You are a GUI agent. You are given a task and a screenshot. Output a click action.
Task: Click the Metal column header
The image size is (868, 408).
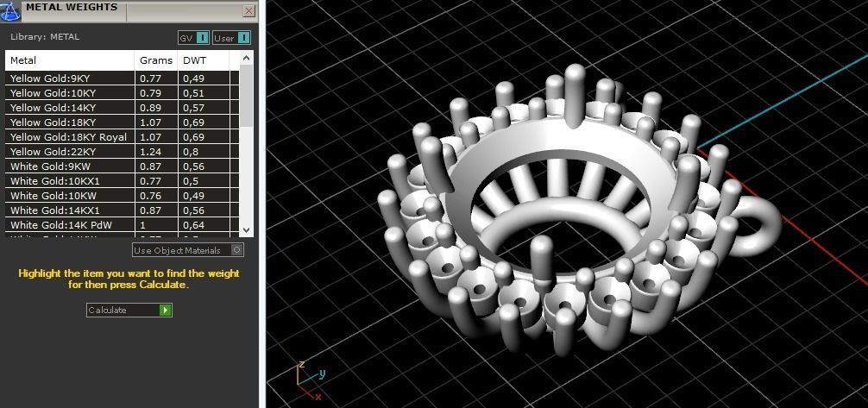[70, 60]
